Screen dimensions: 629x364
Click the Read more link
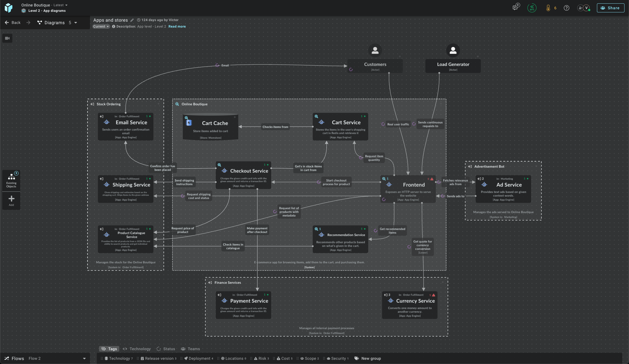coord(177,26)
